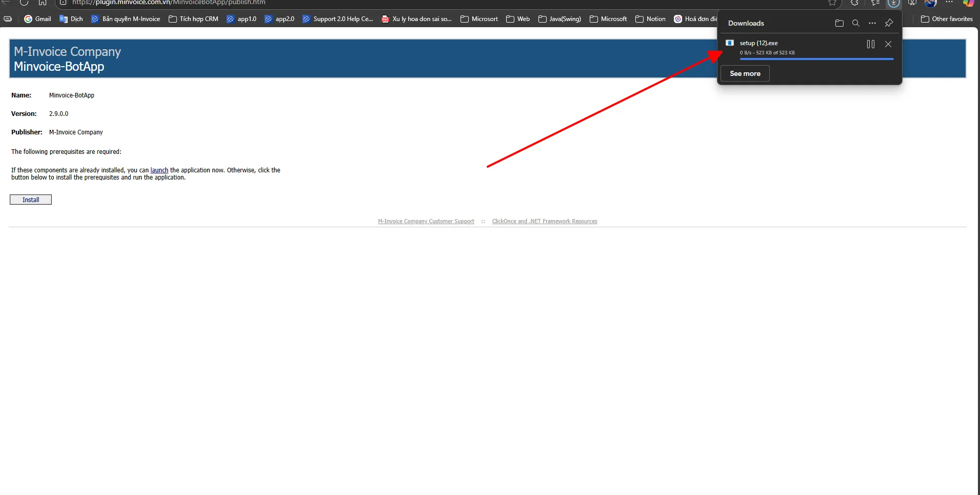Click See more in Downloads panel
This screenshot has width=980, height=495.
745,73
